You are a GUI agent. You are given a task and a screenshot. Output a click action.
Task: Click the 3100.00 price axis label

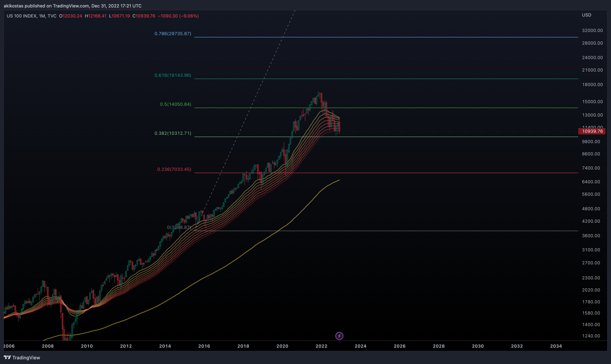591,250
